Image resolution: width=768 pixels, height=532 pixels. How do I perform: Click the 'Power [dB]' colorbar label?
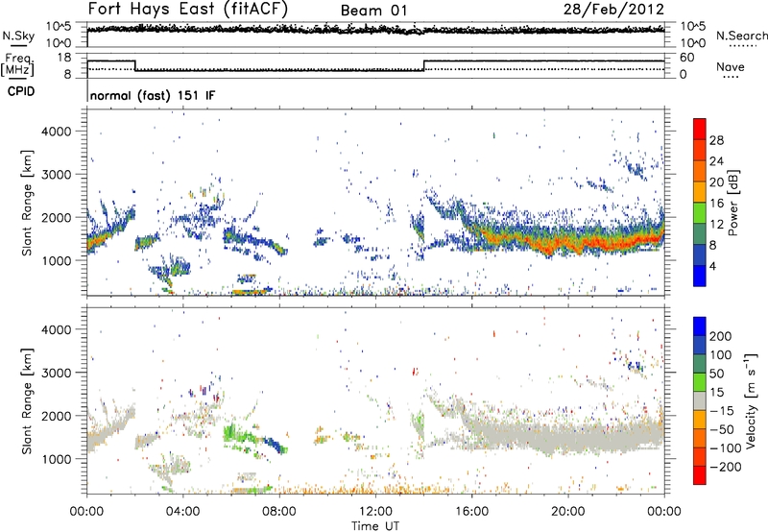click(x=733, y=203)
